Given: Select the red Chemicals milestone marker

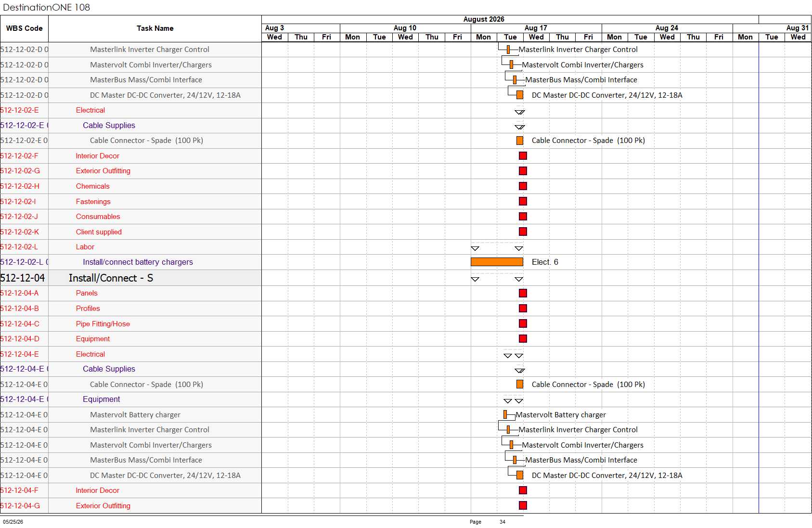Looking at the screenshot, I should coord(523,186).
